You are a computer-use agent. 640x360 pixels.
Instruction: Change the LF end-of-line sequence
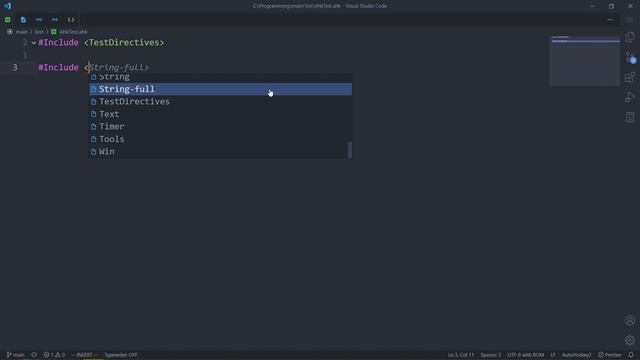click(x=553, y=355)
